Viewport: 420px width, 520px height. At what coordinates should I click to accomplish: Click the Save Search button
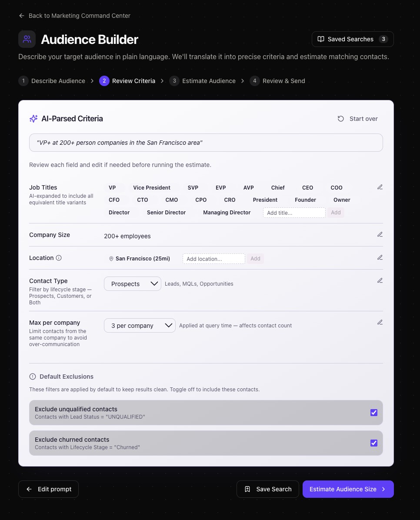[x=268, y=489]
